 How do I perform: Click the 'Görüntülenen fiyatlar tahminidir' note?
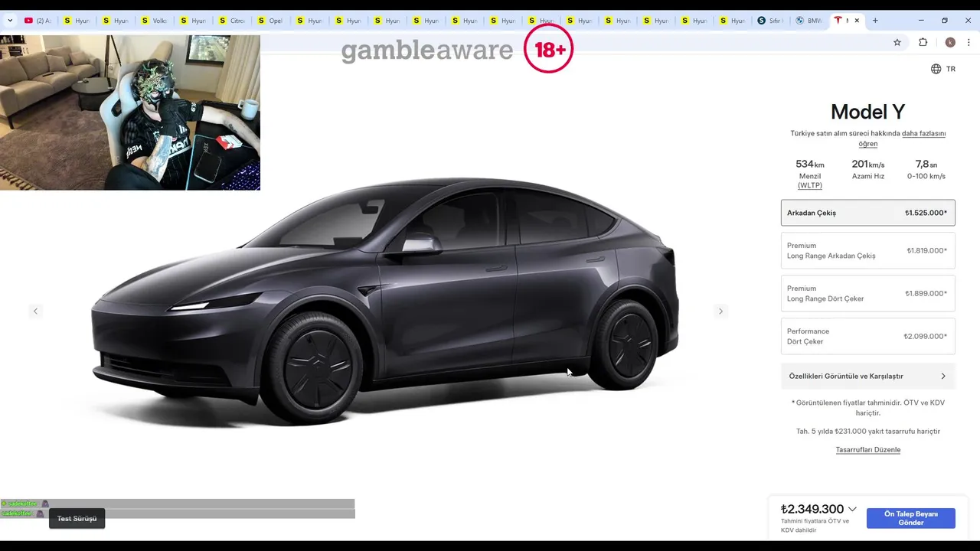[x=868, y=407]
